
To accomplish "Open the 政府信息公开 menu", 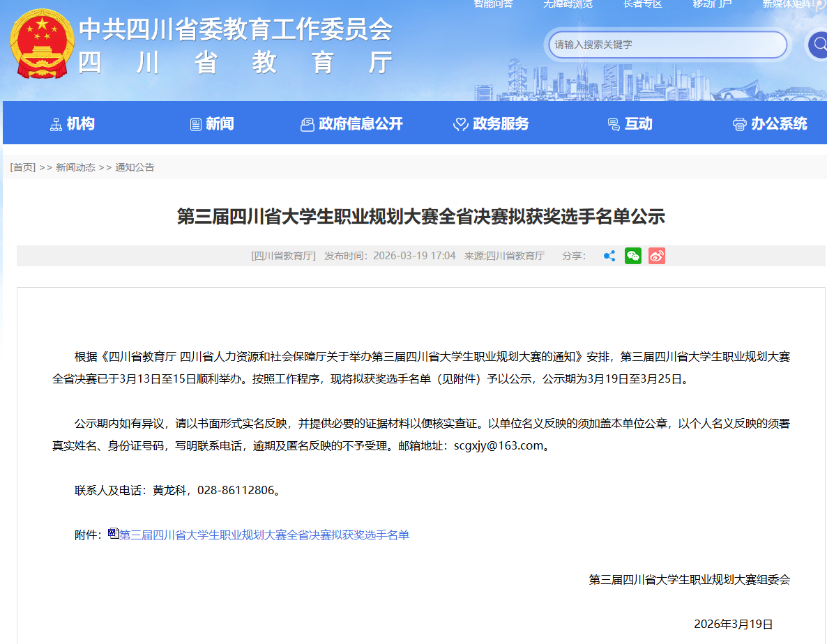I will pyautogui.click(x=351, y=124).
